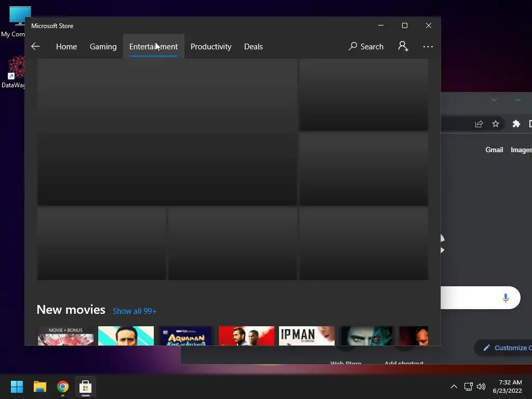Go back with the Store back arrow

tap(35, 46)
